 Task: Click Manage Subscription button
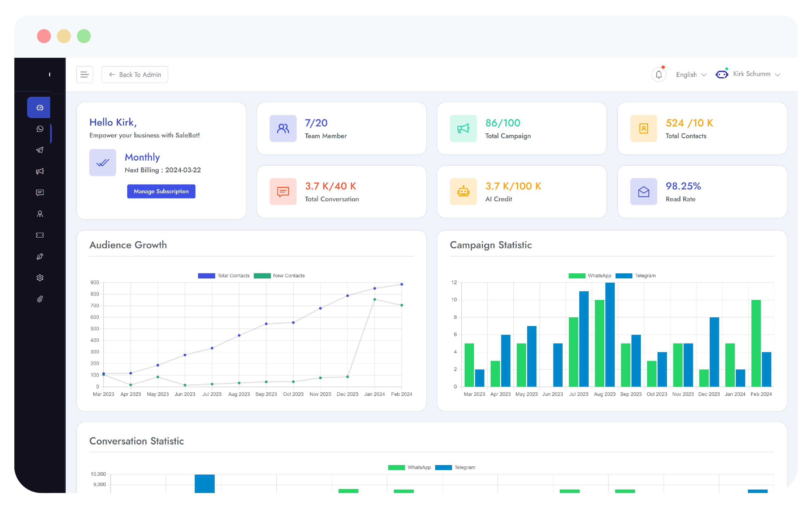point(161,191)
